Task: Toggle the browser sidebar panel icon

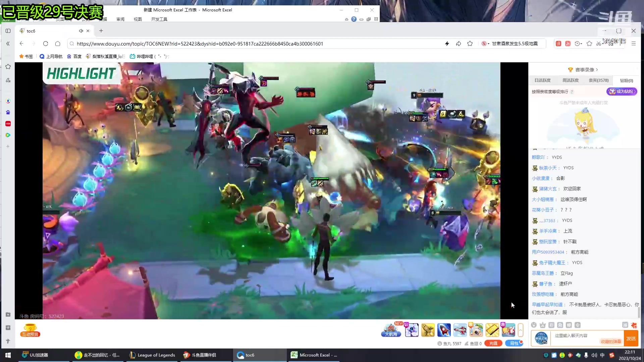Action: [x=8, y=31]
